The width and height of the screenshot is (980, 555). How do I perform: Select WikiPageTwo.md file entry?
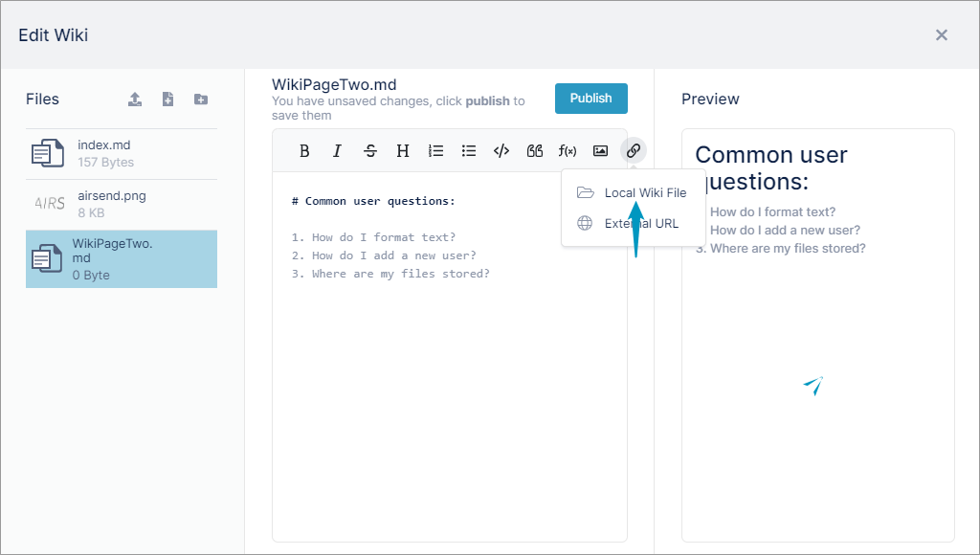tap(122, 258)
